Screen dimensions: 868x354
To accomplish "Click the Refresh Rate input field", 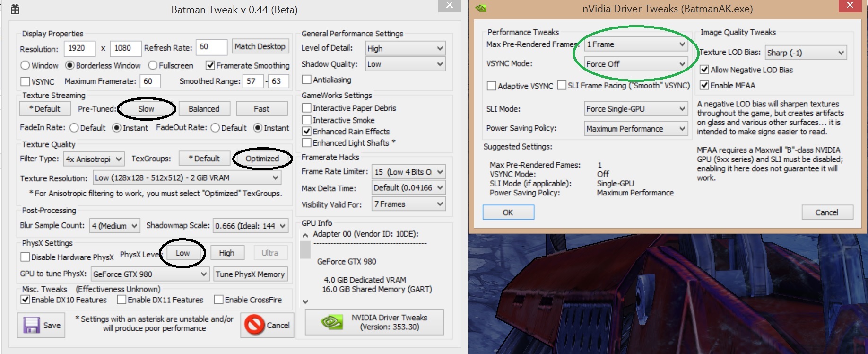I will coord(211,47).
